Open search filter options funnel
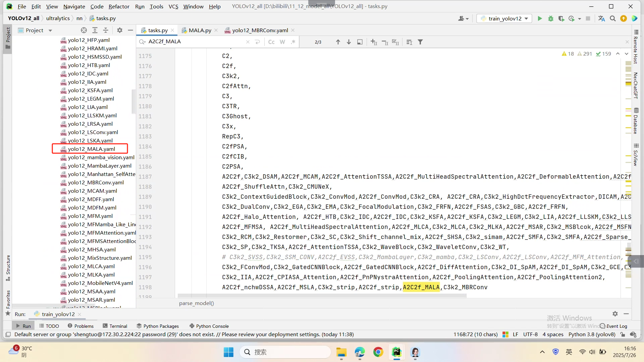Image resolution: width=644 pixels, height=362 pixels. click(420, 42)
